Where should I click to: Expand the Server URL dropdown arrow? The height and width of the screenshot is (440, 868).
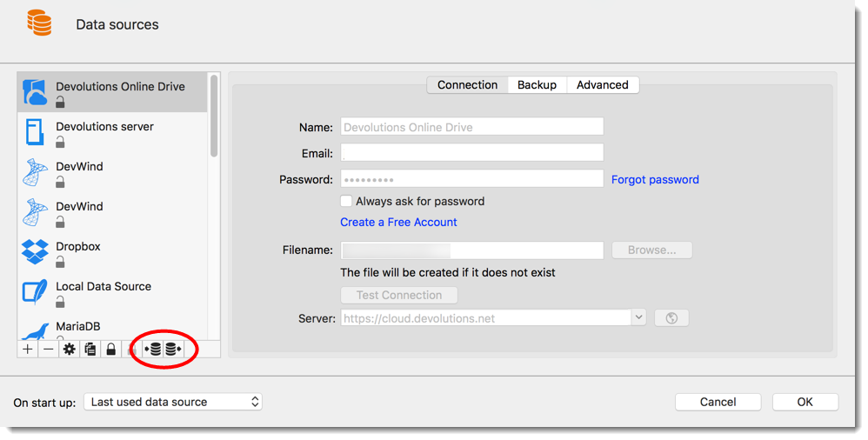[x=638, y=317]
